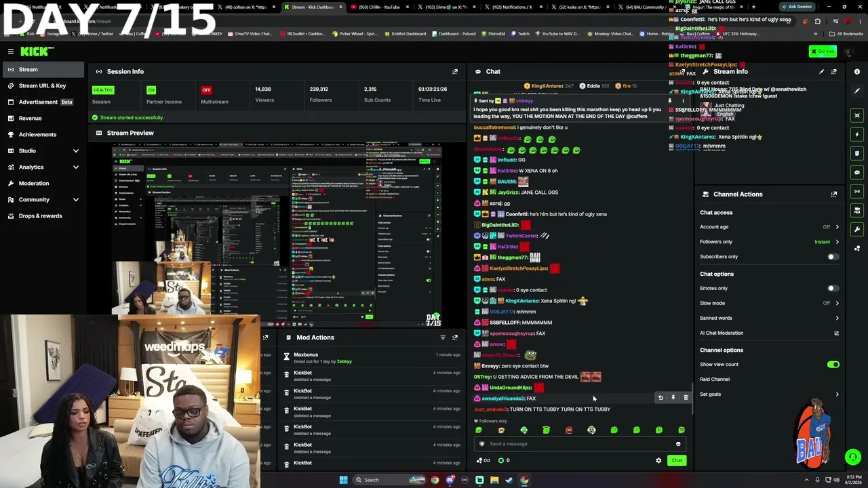Pop out the Stream Preview panel
This screenshot has height=488, width=868.
click(x=455, y=133)
